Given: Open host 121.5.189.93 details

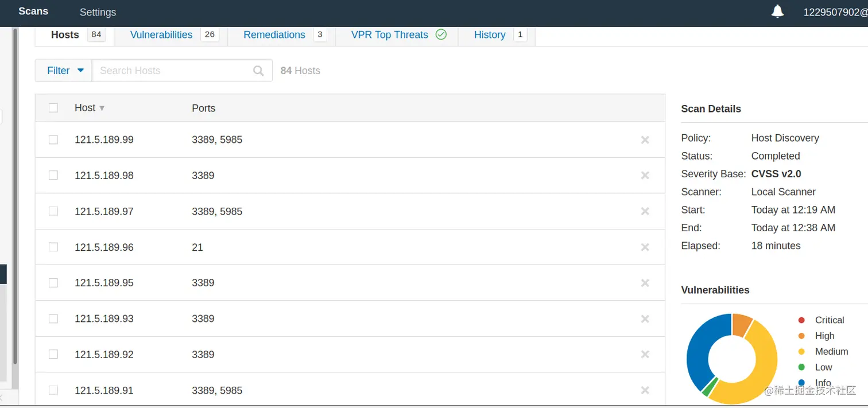Looking at the screenshot, I should 104,319.
